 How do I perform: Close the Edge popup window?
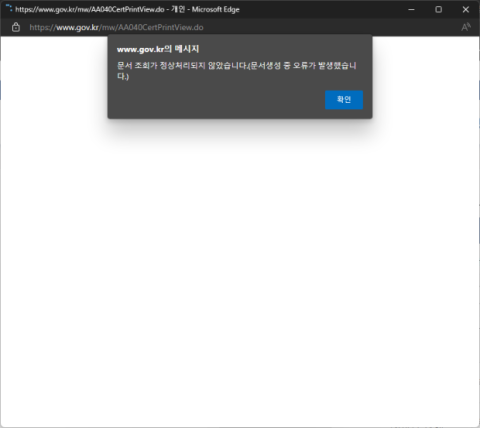466,9
